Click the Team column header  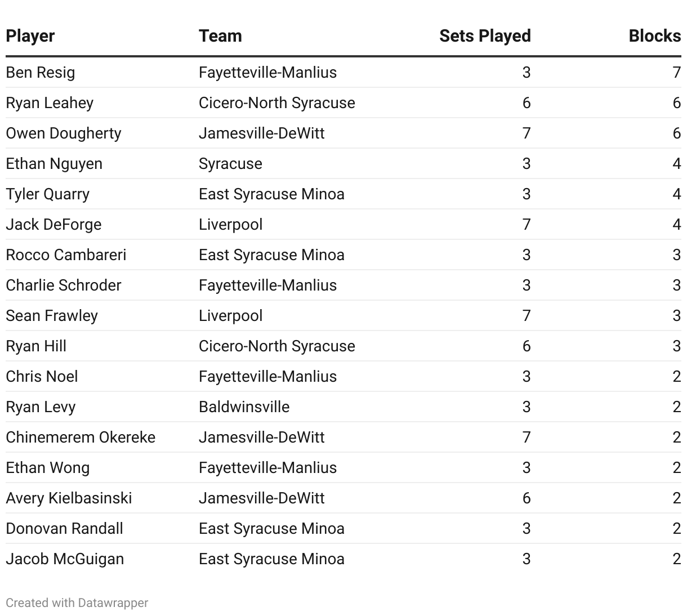point(220,36)
